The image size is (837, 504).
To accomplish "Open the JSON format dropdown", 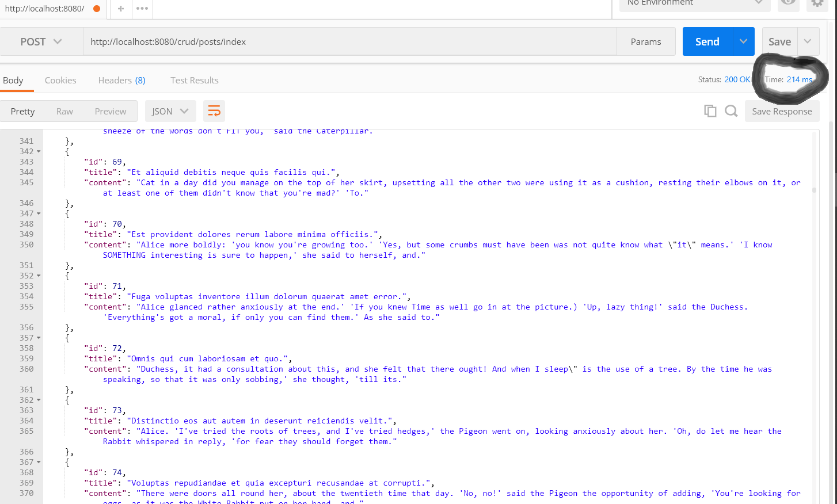I will click(x=170, y=111).
